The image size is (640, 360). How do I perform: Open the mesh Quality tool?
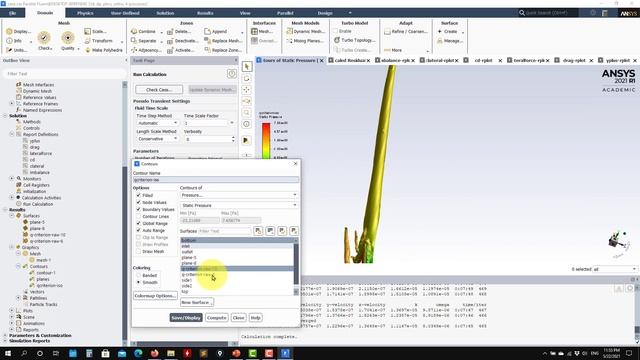coord(68,41)
